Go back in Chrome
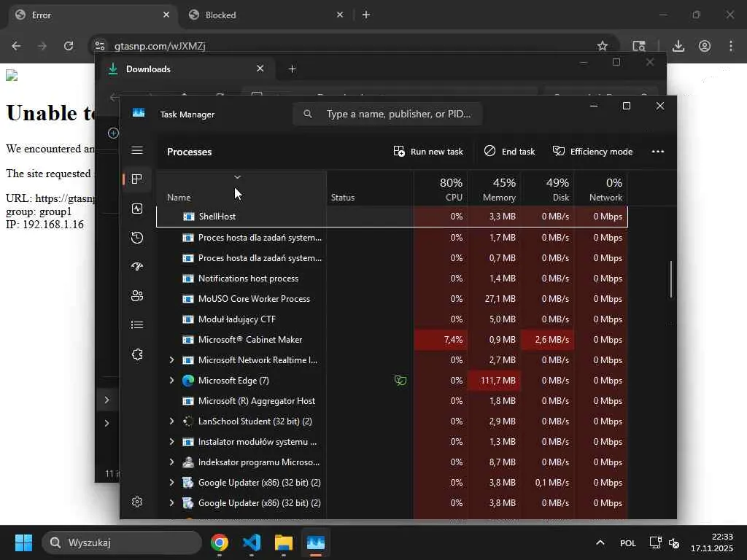This screenshot has height=560, width=747. click(16, 46)
